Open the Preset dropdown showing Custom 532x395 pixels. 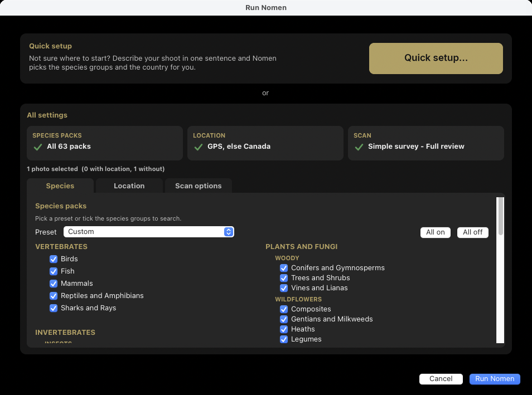(148, 232)
